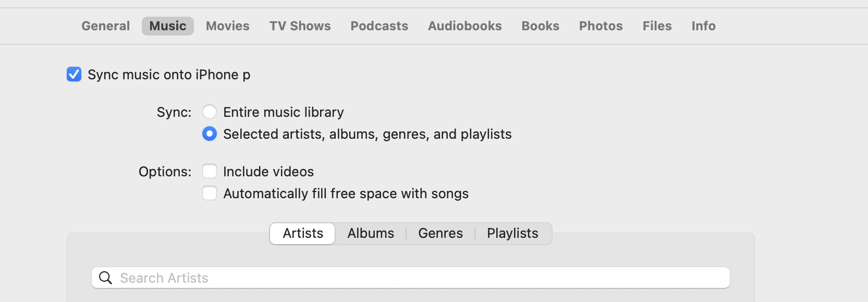The width and height of the screenshot is (868, 302).
Task: Enable Include videos option
Action: (210, 172)
